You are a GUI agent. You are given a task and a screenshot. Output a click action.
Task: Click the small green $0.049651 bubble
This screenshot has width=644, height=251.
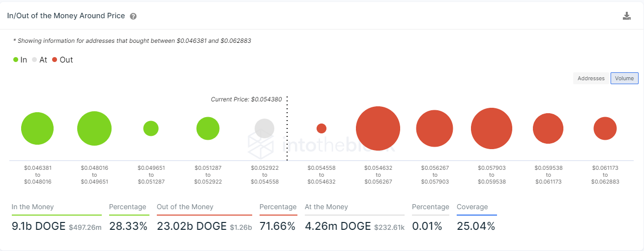pyautogui.click(x=151, y=128)
